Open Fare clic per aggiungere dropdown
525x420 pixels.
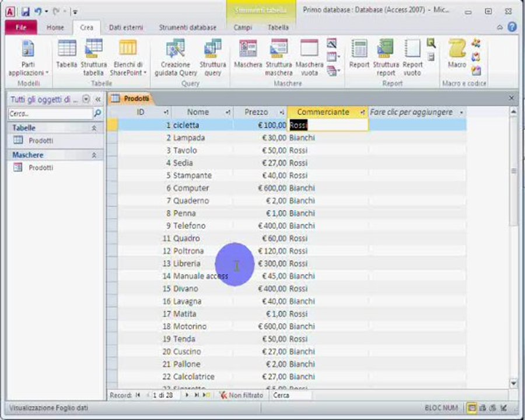[461, 113]
